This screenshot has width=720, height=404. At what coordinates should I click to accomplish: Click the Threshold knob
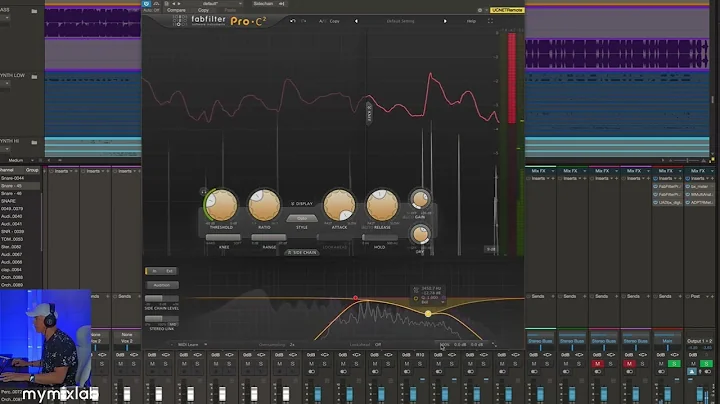221,205
